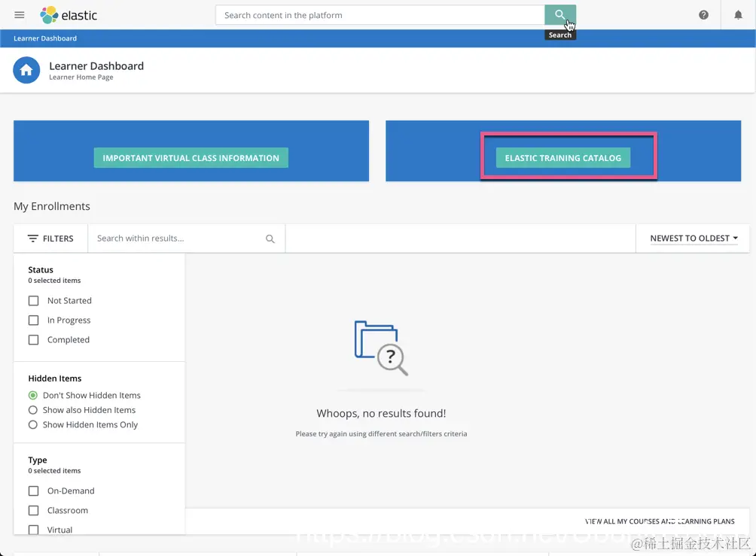Check the Virtual type filter
The image size is (756, 556).
(x=33, y=530)
